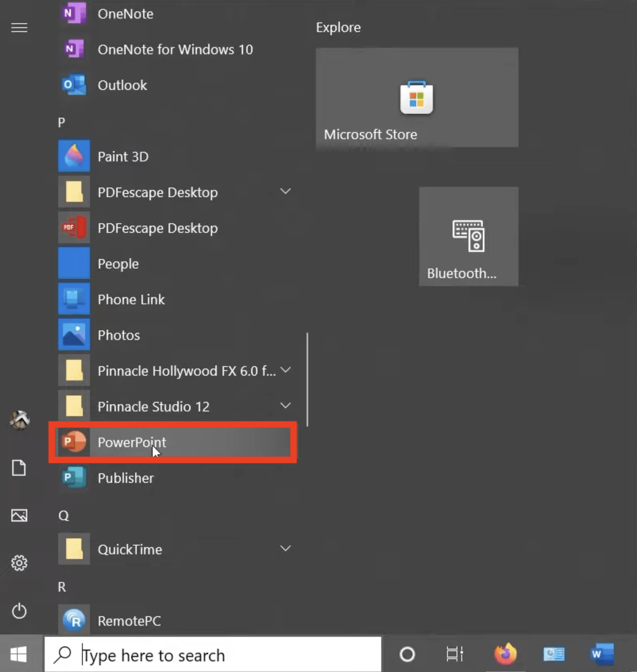Image resolution: width=637 pixels, height=672 pixels.
Task: Click the user account avatar
Action: [20, 420]
